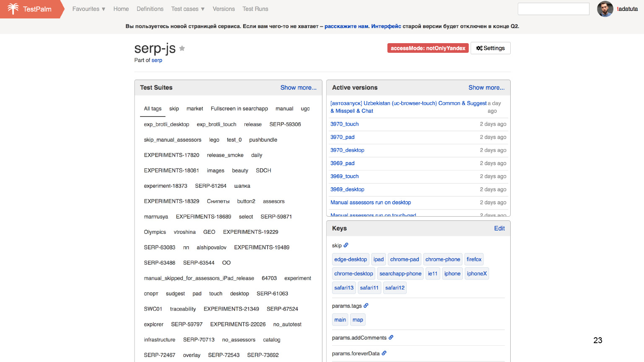Filter by Fullscreen in searchapp tag
This screenshot has width=644, height=362.
(x=239, y=109)
